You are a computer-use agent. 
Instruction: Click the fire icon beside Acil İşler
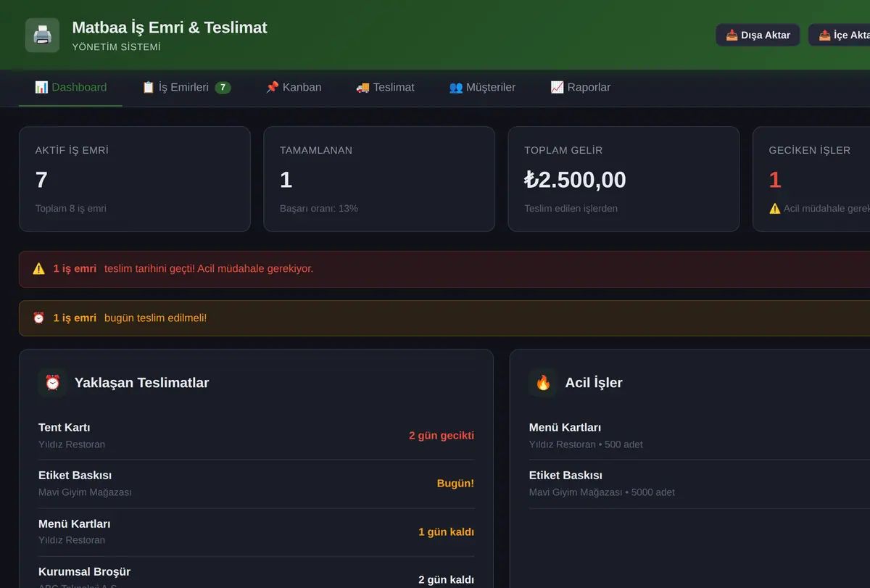click(x=543, y=382)
